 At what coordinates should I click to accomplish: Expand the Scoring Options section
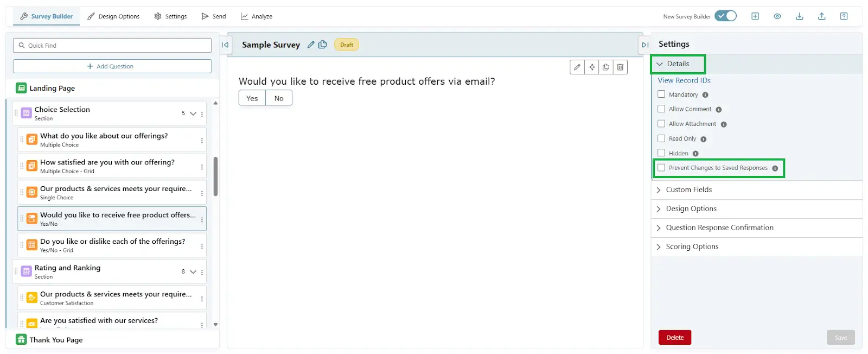coord(687,246)
